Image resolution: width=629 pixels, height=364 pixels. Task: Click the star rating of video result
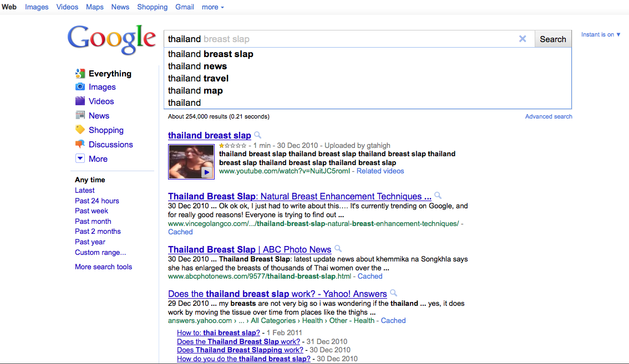[x=232, y=146]
